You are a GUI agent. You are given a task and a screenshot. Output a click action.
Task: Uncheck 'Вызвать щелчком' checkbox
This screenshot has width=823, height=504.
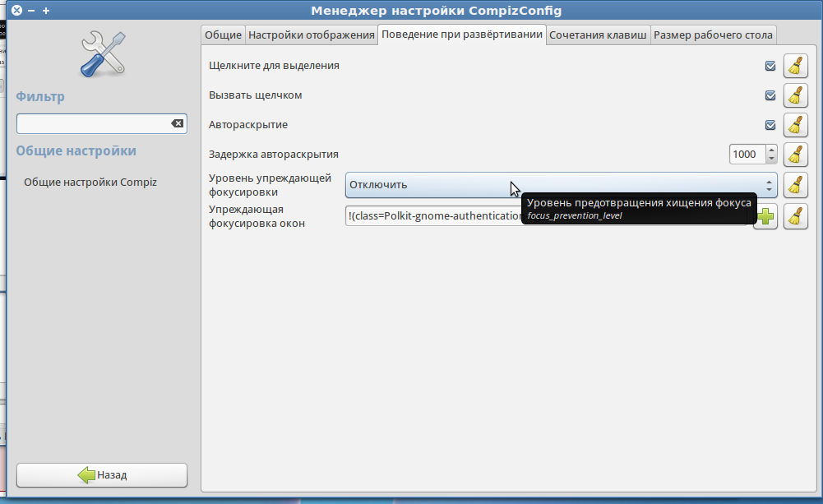(x=770, y=95)
